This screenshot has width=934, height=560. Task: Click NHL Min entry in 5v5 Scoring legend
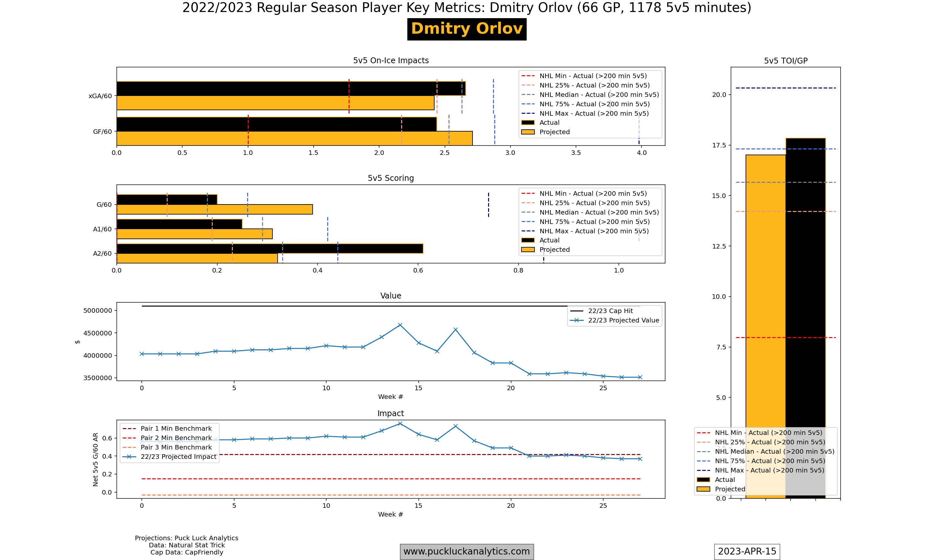(x=584, y=193)
